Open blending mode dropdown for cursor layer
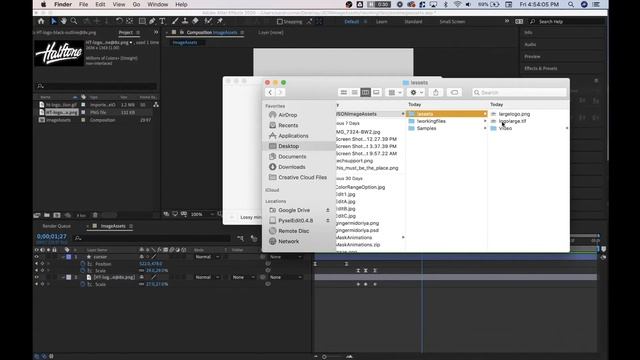The height and width of the screenshot is (360, 640). click(x=208, y=257)
